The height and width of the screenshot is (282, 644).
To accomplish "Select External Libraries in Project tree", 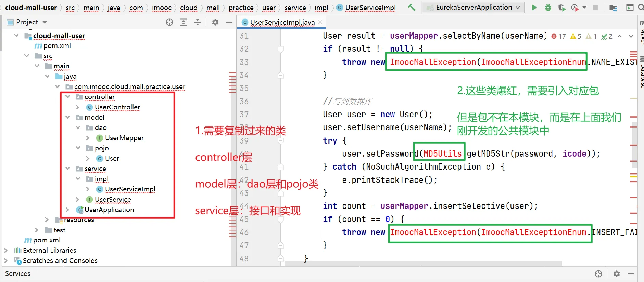I will pyautogui.click(x=49, y=250).
